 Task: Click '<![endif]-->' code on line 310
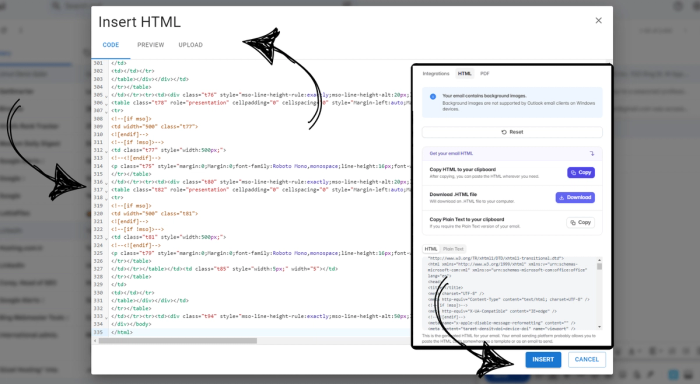click(x=130, y=134)
